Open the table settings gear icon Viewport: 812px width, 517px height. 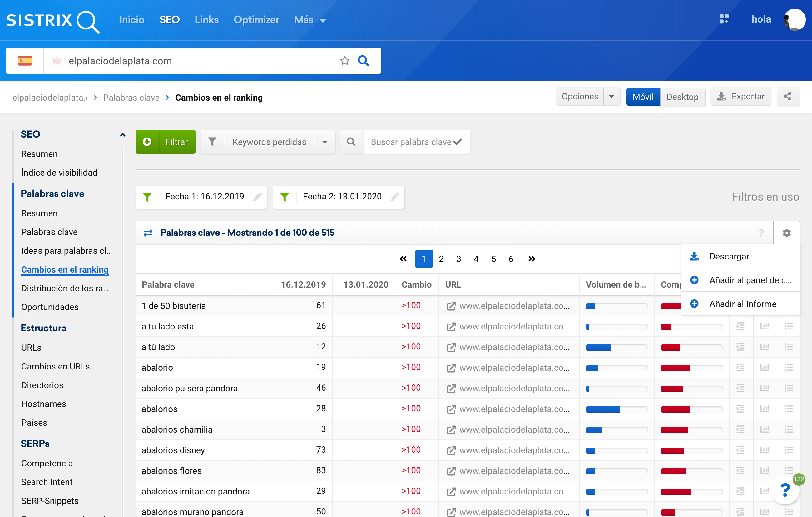(786, 233)
